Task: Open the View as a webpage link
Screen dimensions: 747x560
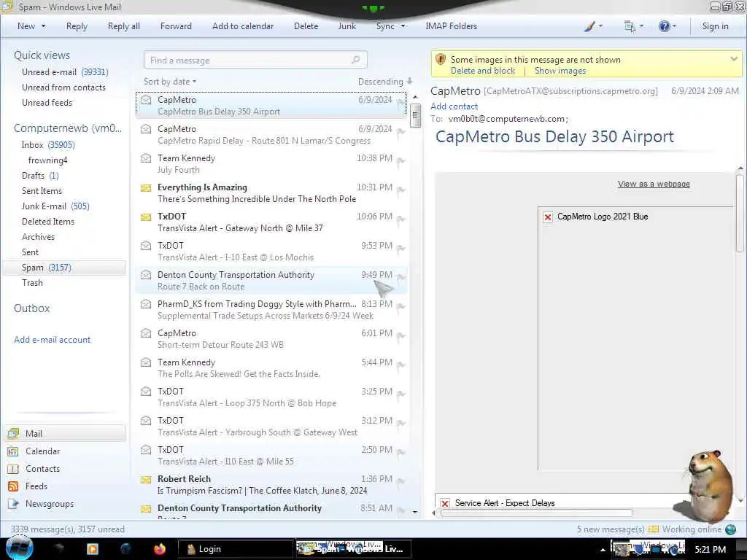Action: click(654, 184)
